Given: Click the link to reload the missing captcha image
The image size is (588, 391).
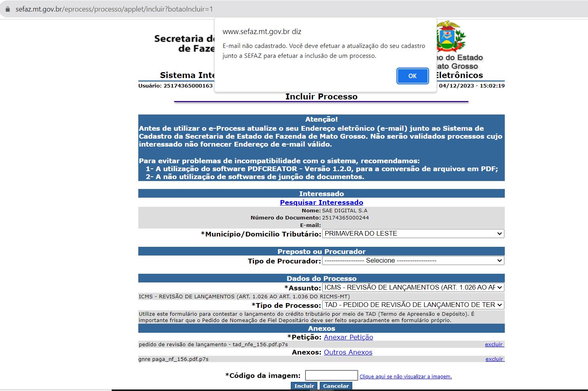Looking at the screenshot, I should pyautogui.click(x=405, y=377).
